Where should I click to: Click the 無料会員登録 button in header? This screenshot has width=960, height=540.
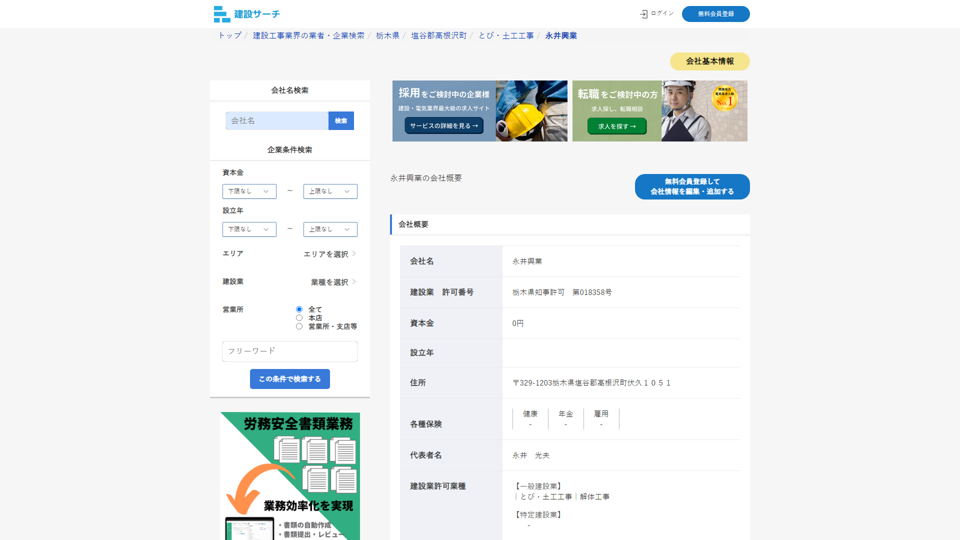click(x=715, y=14)
